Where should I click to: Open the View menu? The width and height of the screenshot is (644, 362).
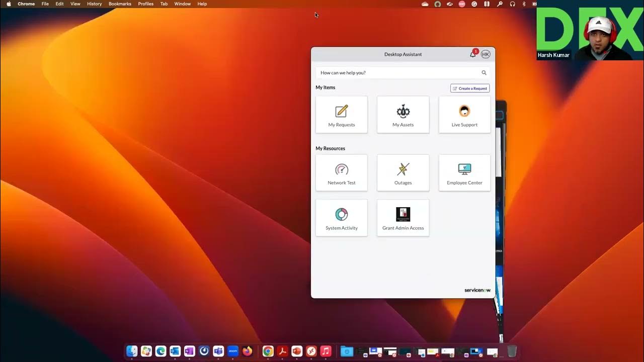coord(75,4)
